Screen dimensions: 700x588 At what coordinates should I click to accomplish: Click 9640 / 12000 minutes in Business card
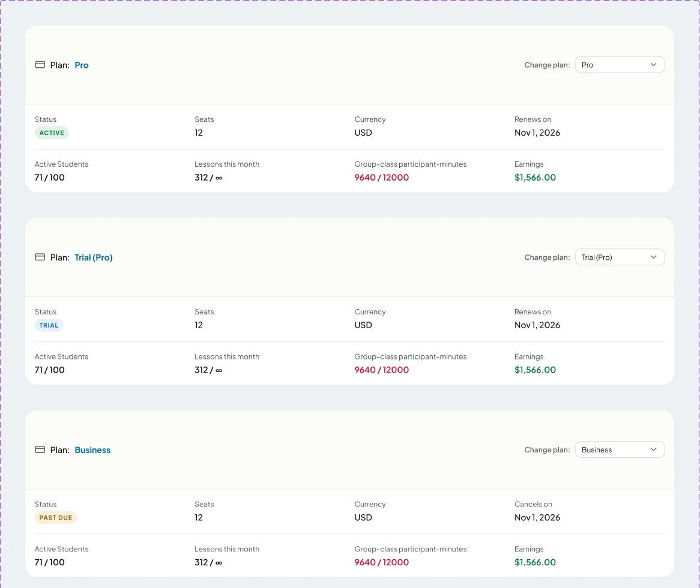coord(382,562)
